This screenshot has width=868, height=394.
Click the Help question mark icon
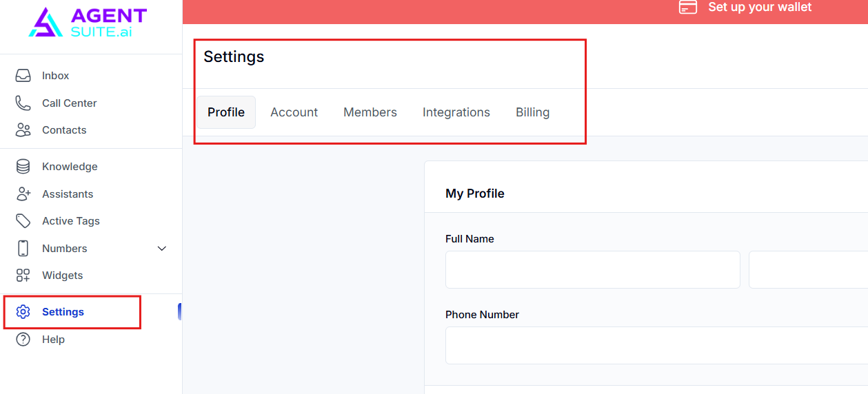coord(23,340)
